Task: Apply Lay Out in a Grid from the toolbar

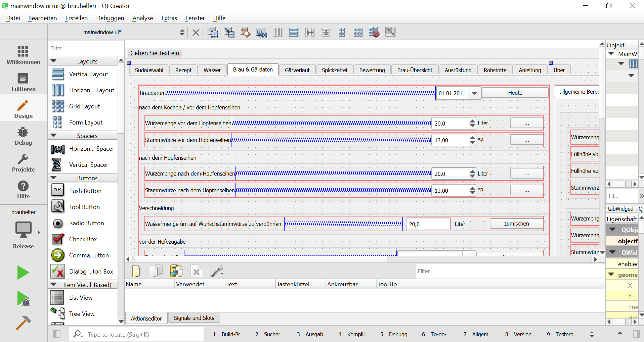Action: [x=358, y=32]
